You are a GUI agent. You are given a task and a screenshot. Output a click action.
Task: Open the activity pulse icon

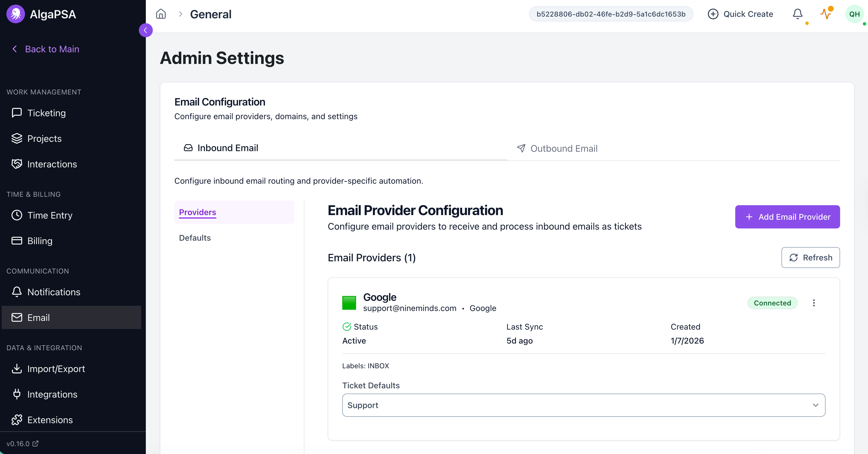click(x=826, y=14)
